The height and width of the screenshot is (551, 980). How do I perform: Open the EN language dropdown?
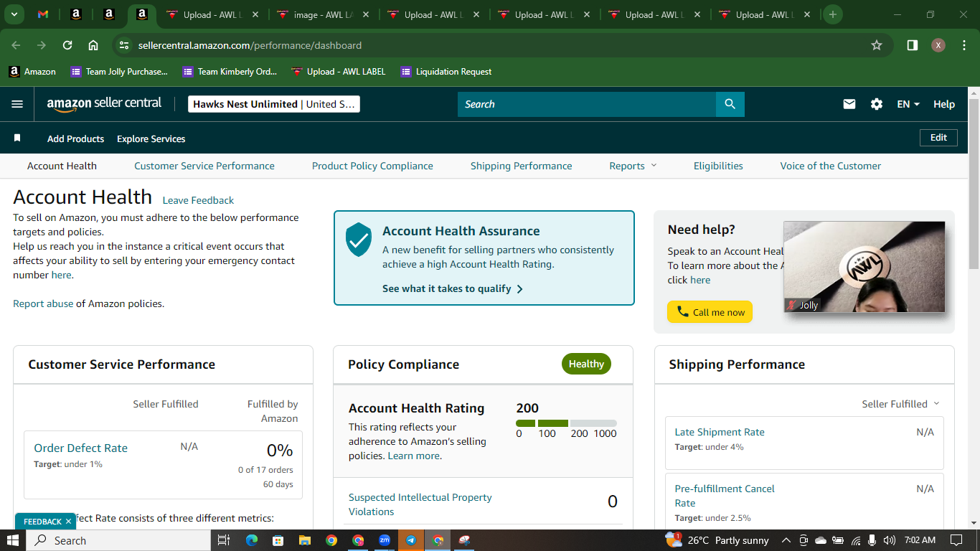908,104
